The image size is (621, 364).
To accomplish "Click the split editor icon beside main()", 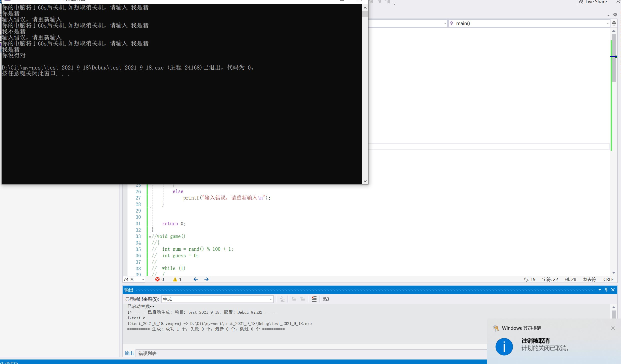I will (x=614, y=23).
